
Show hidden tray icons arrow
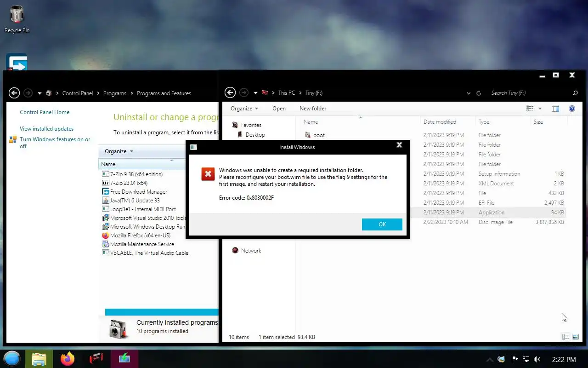pyautogui.click(x=490, y=359)
